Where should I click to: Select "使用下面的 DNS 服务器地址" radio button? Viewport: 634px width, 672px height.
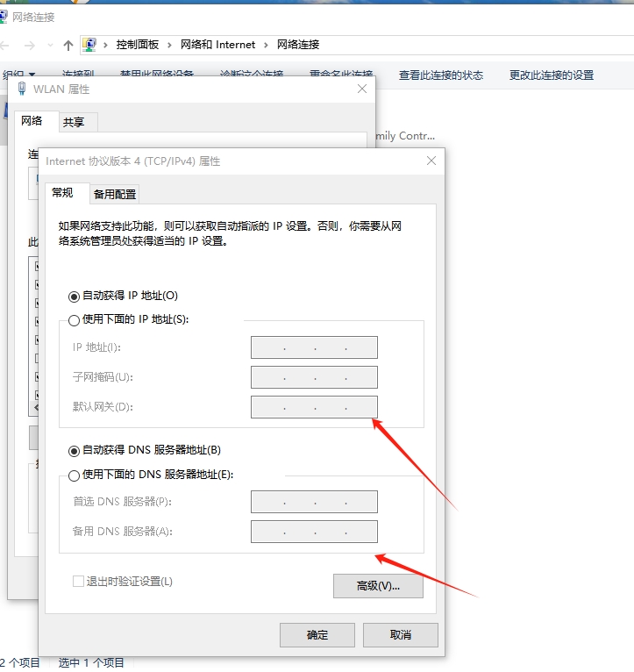74,475
